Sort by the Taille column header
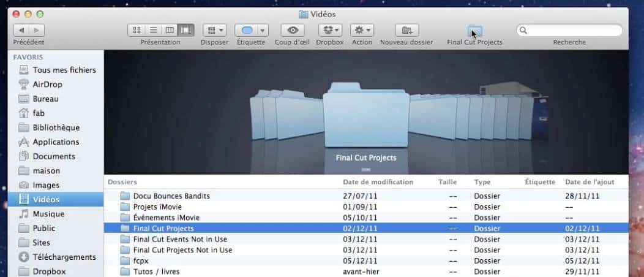Image resolution: width=644 pixels, height=277 pixels. coord(447,182)
